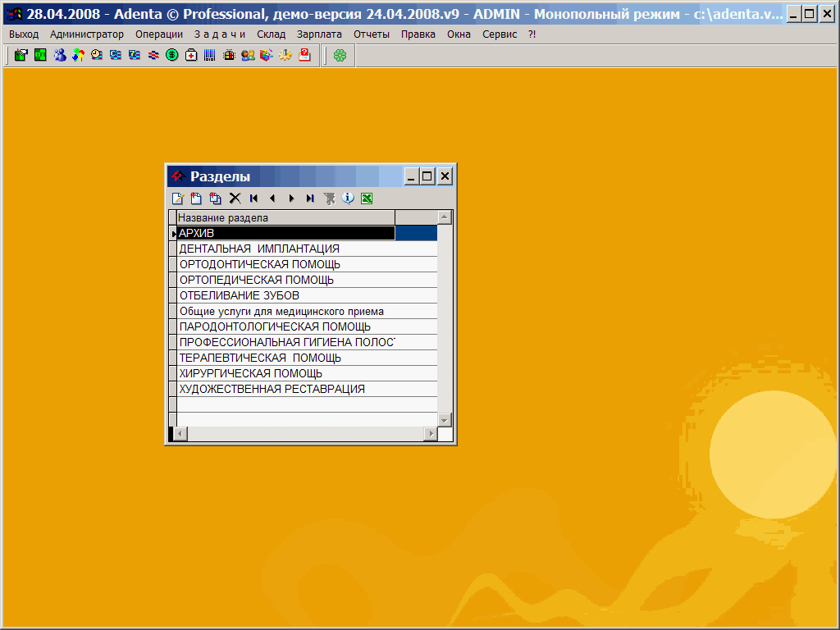Image resolution: width=840 pixels, height=630 pixels.
Task: Click the filter funnel icon in Разделы
Action: pos(329,198)
